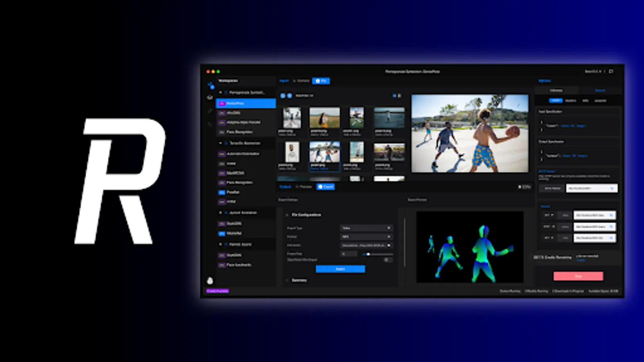Image resolution: width=644 pixels, height=362 pixels.
Task: Collapse the first workspace group in the tree
Action: (220, 93)
